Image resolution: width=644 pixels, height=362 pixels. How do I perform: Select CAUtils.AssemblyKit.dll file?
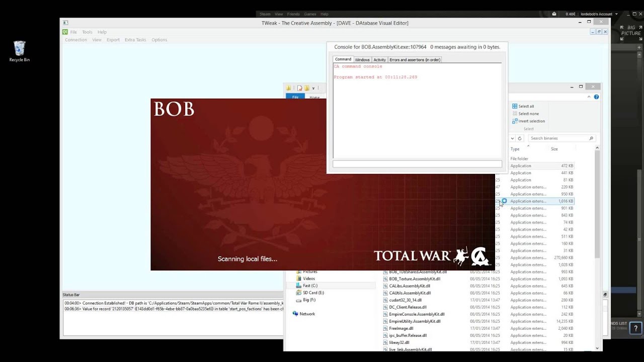pos(410,293)
